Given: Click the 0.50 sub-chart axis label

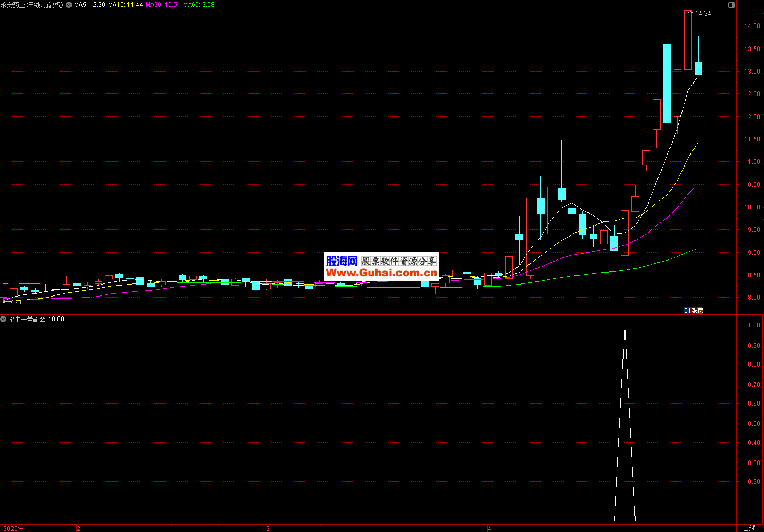Looking at the screenshot, I should coord(754,424).
